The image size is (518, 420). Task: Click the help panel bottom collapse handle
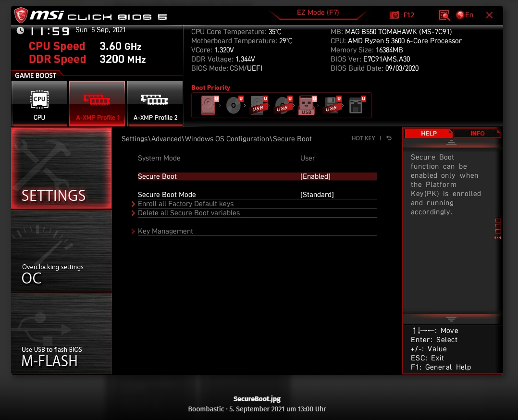click(451, 319)
